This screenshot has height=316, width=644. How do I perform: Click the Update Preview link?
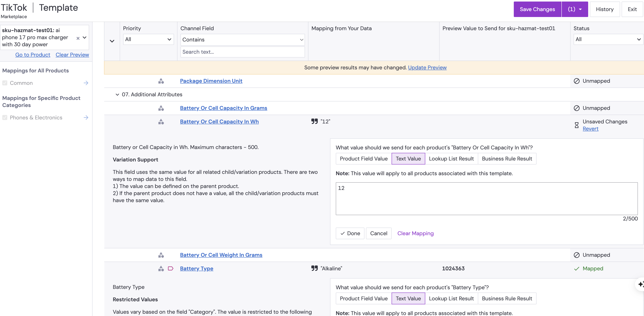tap(427, 67)
